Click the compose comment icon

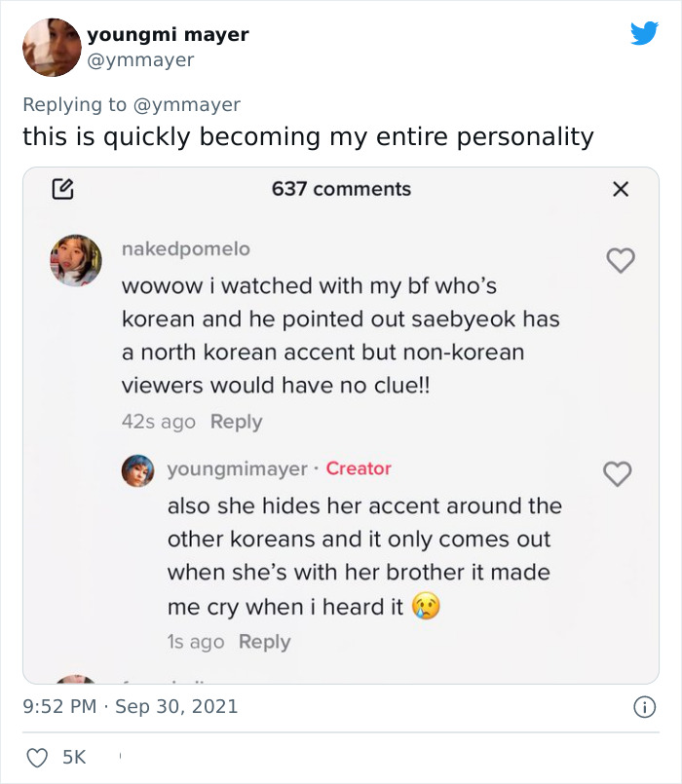(62, 189)
